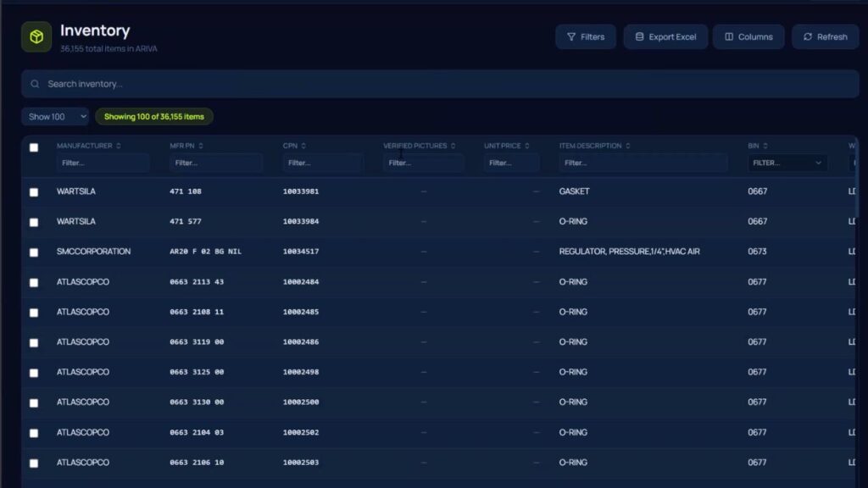Click BIN 0673 cell
Image resolution: width=868 pixels, height=488 pixels.
coord(757,251)
